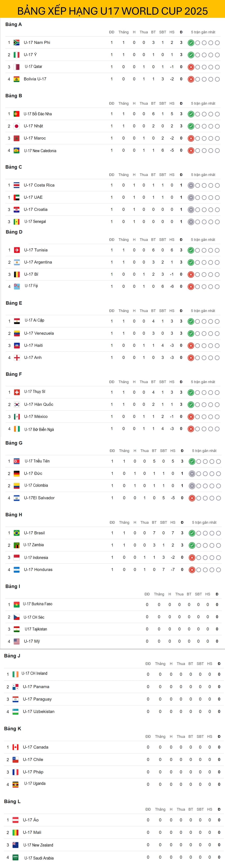225x868 pixels.
Task: Click the U-17 Triều Tiên flag icon
Action: 17,461
